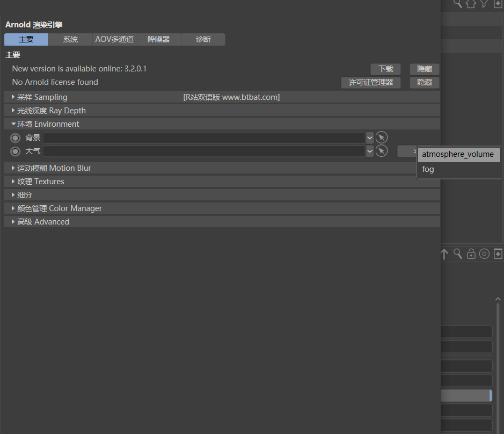The width and height of the screenshot is (504, 434).
Task: Click the plus box icon in lower panel
Action: pyautogui.click(x=498, y=254)
